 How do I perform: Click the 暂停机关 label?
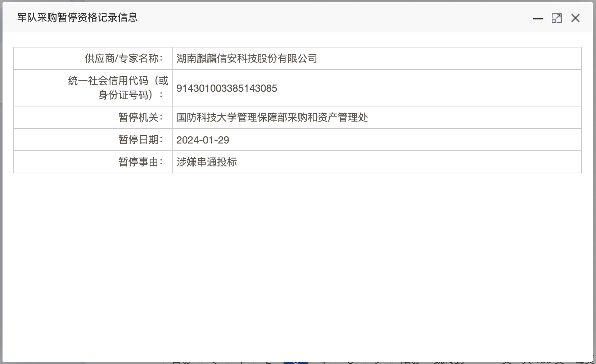140,117
